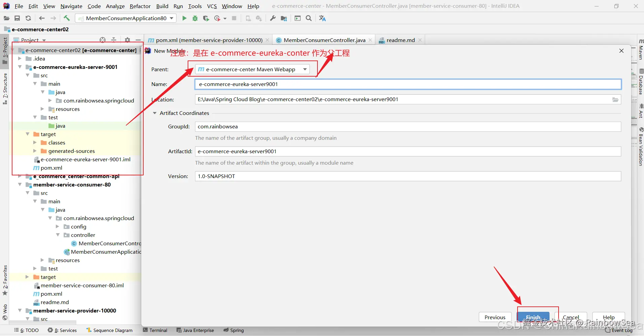Open the File menu
This screenshot has height=336, width=644.
point(19,6)
